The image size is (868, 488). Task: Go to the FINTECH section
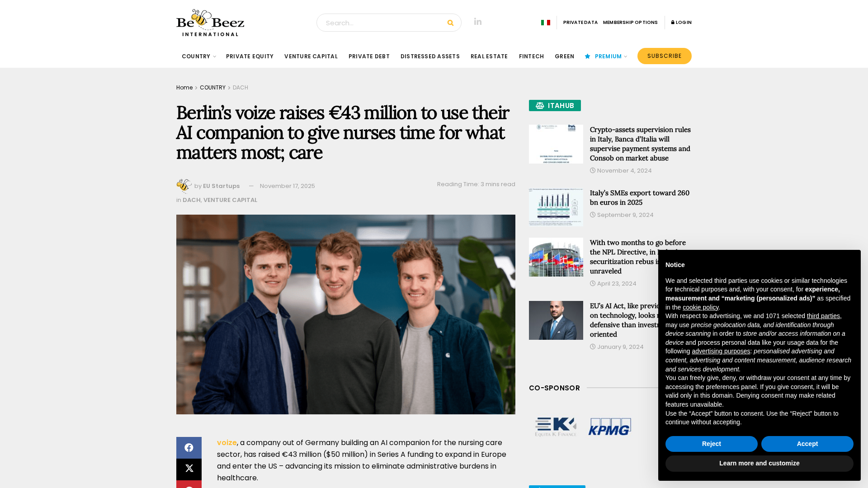pos(531,56)
